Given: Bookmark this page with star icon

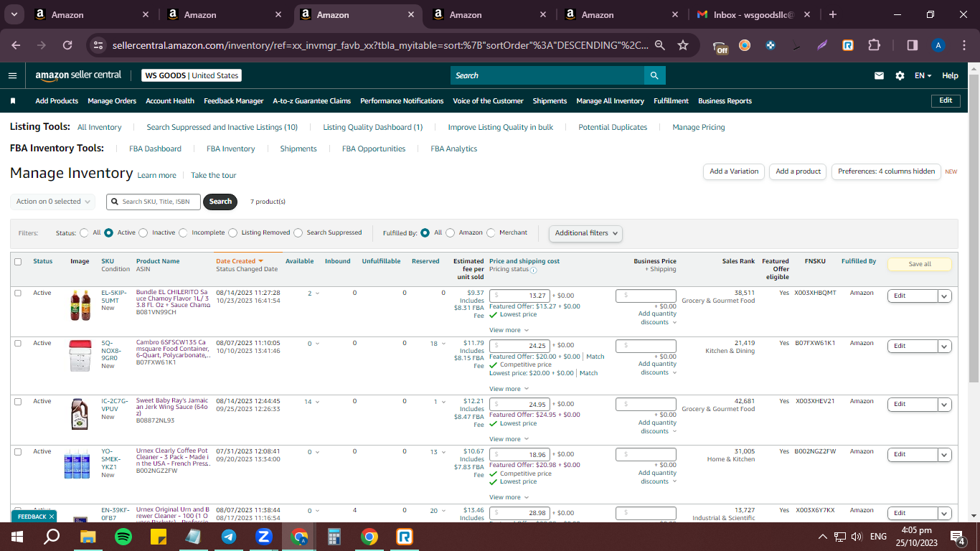Looking at the screenshot, I should click(683, 44).
